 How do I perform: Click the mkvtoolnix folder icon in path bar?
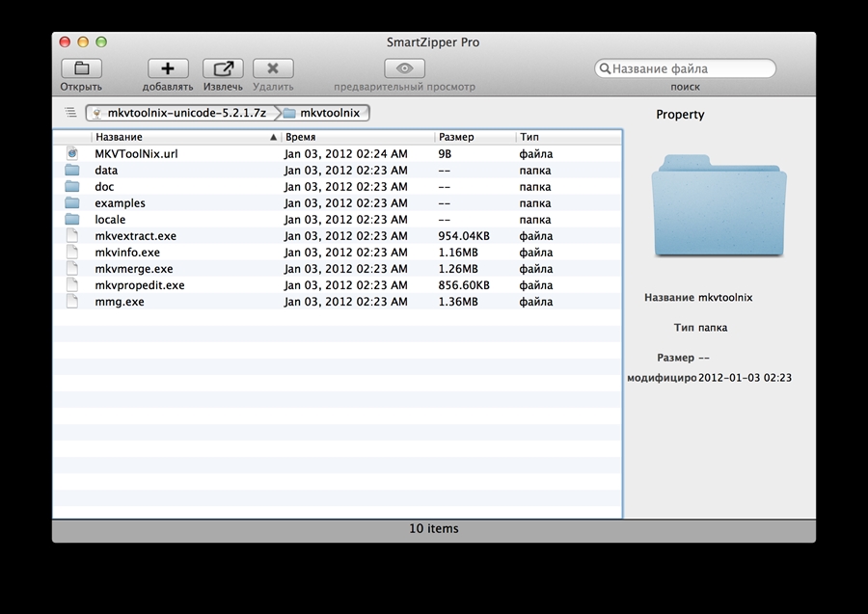(x=289, y=114)
